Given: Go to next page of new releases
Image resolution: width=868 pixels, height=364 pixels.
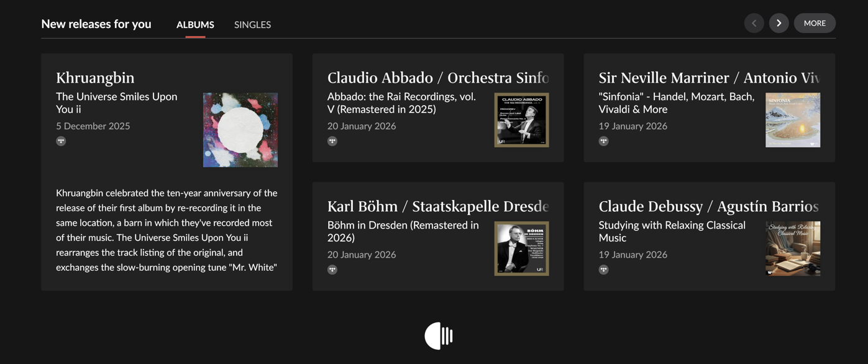Looking at the screenshot, I should (779, 23).
